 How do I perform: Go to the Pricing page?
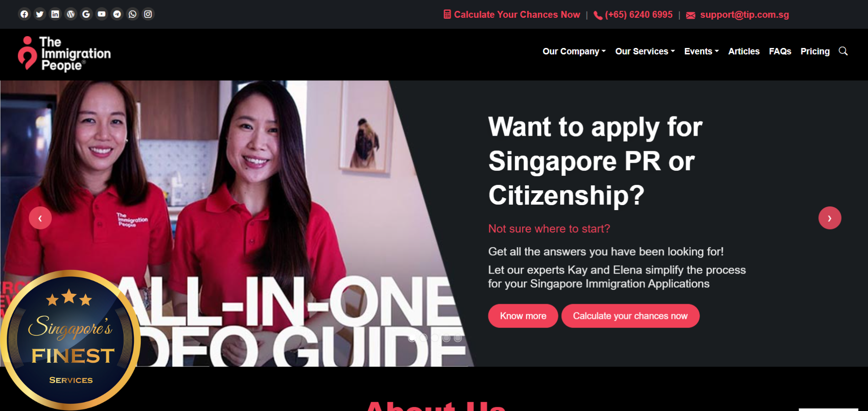click(x=815, y=52)
